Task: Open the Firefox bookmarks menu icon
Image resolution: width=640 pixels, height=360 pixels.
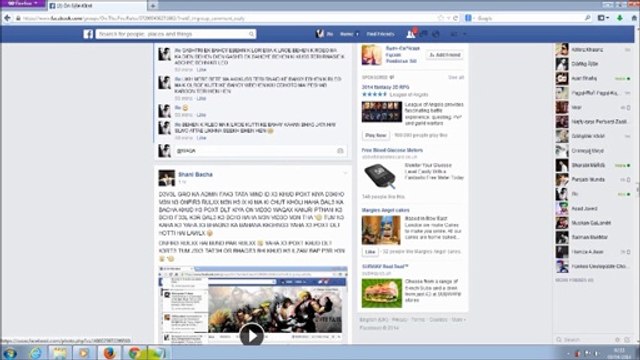Action: (x=603, y=18)
